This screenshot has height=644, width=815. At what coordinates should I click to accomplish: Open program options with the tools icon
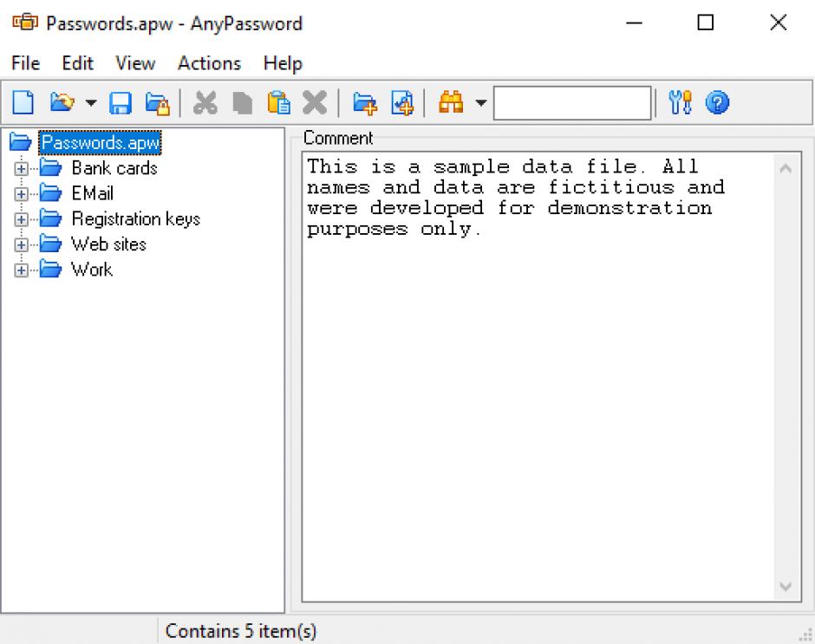(x=681, y=102)
